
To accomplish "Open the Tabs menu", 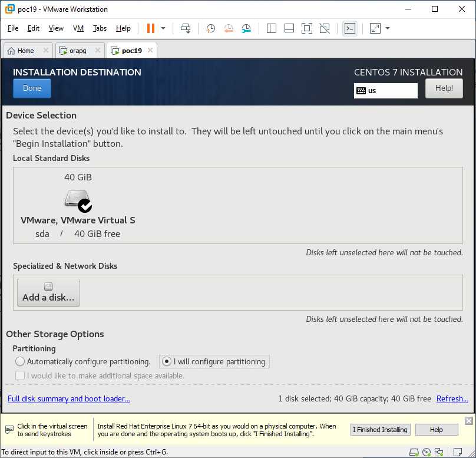I will (x=100, y=28).
